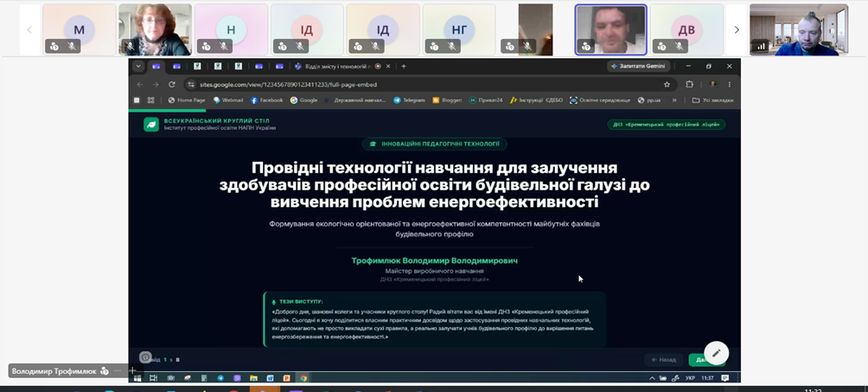Click the floating pencil edit button
Image resolution: width=868 pixels, height=392 pixels.
click(x=717, y=353)
